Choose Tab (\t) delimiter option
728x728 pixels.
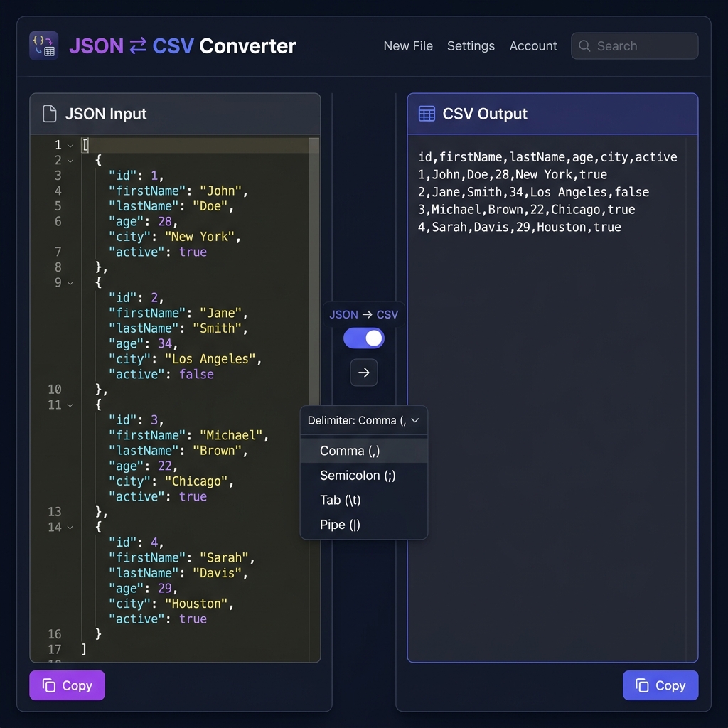click(363, 500)
